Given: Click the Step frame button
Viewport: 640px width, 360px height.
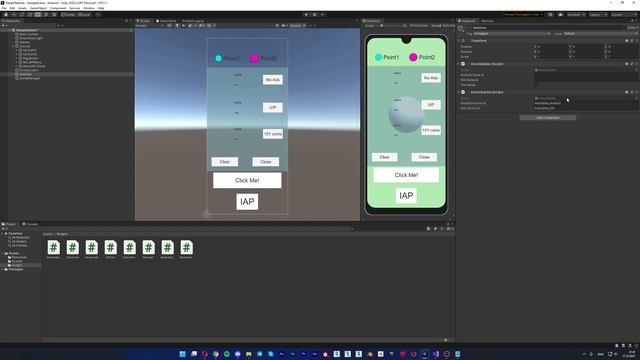Looking at the screenshot, I should click(x=322, y=15).
